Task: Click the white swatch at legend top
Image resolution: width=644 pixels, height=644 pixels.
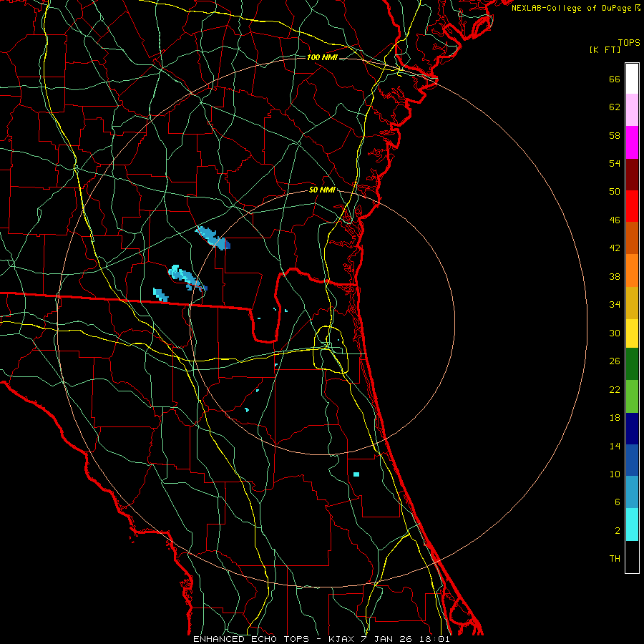Action: [x=632, y=79]
